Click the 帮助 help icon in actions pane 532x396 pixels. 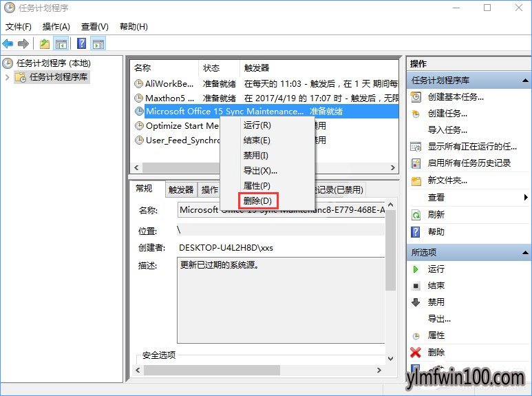[x=416, y=232]
